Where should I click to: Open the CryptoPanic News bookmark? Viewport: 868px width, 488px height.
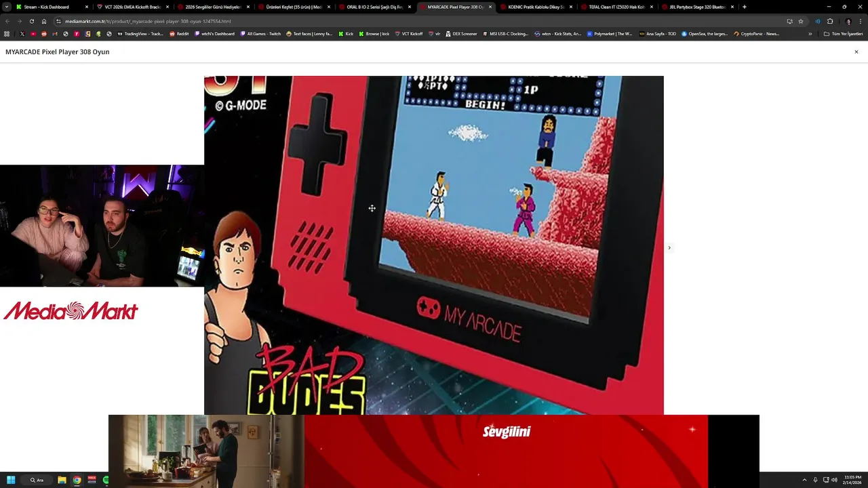(756, 33)
